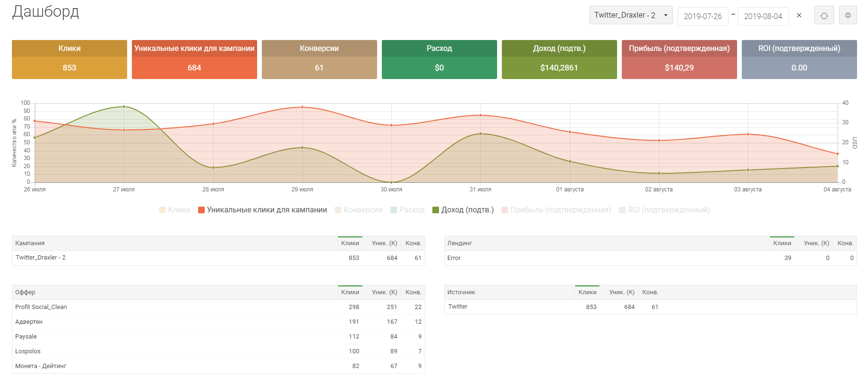Click the Конверсии stat card
This screenshot has height=389, width=868.
coord(319,60)
